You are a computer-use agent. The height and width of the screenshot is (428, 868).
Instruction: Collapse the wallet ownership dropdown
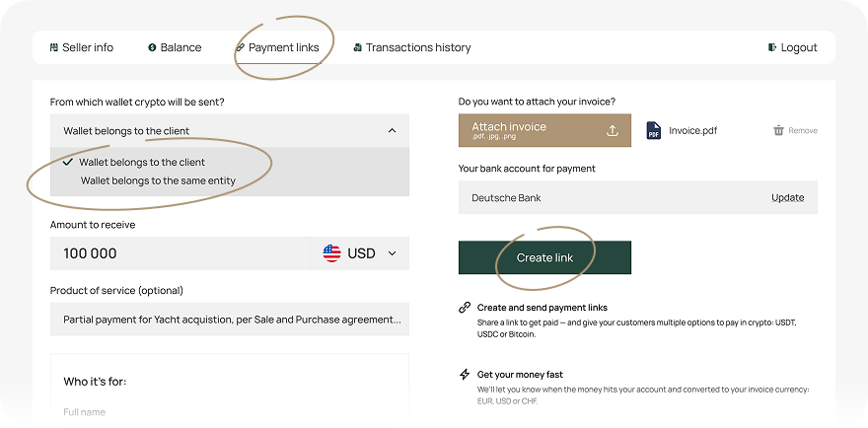pos(392,130)
